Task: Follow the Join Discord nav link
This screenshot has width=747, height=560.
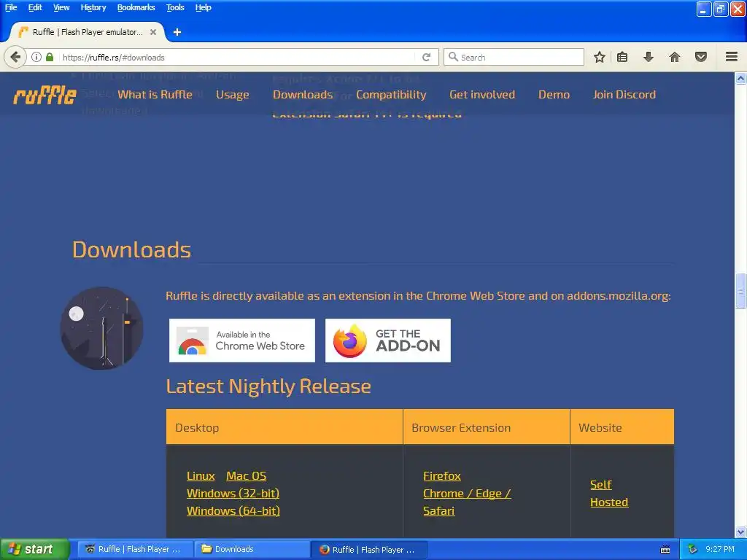Action: click(x=624, y=94)
